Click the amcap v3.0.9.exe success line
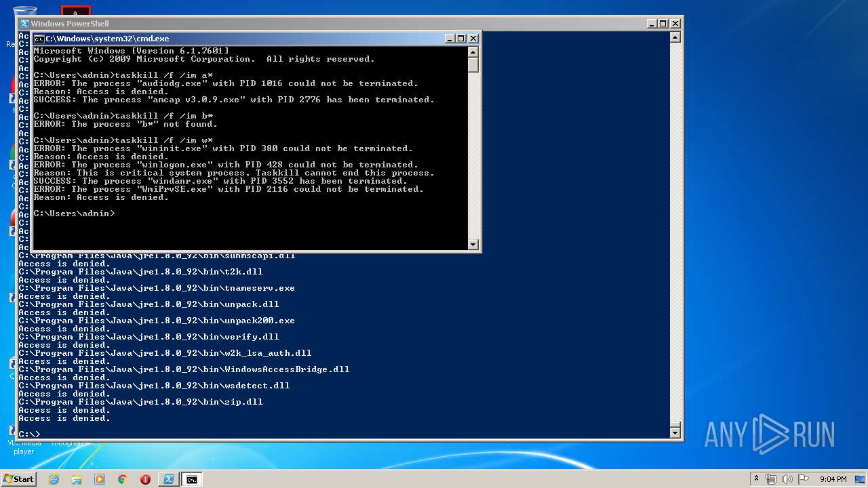Screen dimensions: 868x488 coord(234,100)
